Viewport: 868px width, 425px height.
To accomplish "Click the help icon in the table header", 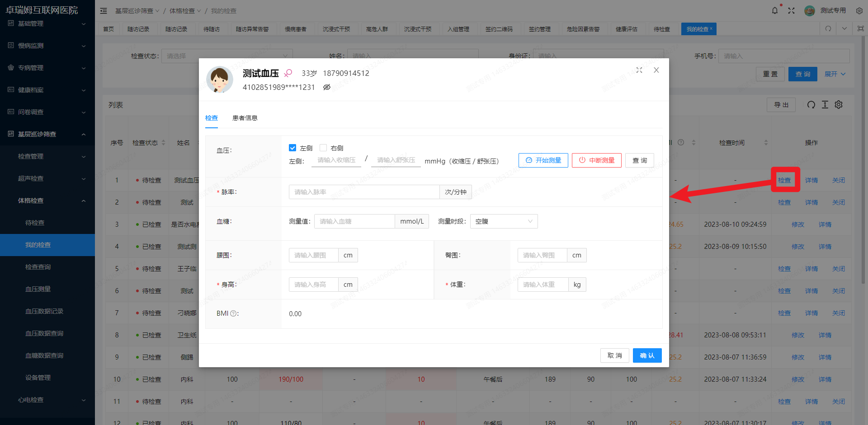I will [x=681, y=142].
